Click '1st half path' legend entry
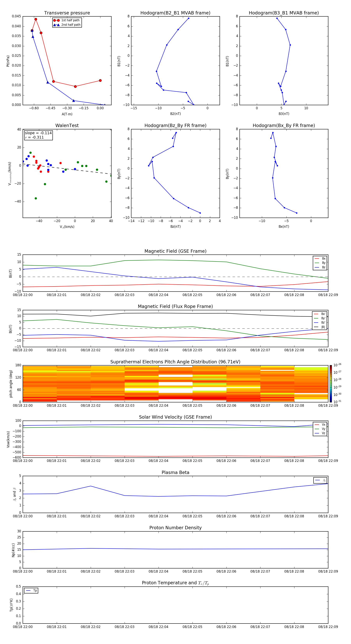Image resolution: width=351 pixels, height=644 pixels. tap(67, 20)
